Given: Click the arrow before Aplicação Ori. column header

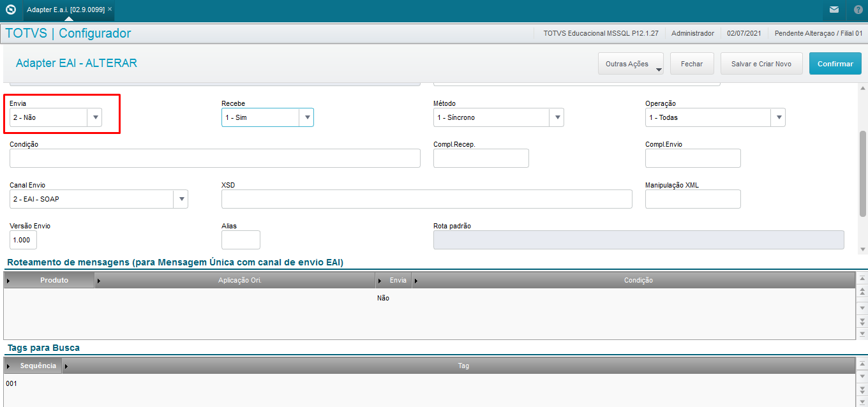Looking at the screenshot, I should 98,280.
